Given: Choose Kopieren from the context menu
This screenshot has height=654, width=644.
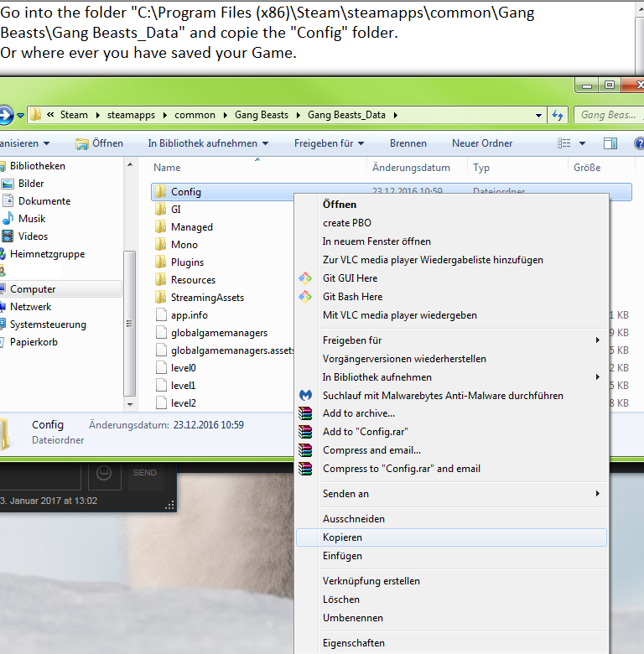Looking at the screenshot, I should (451, 537).
